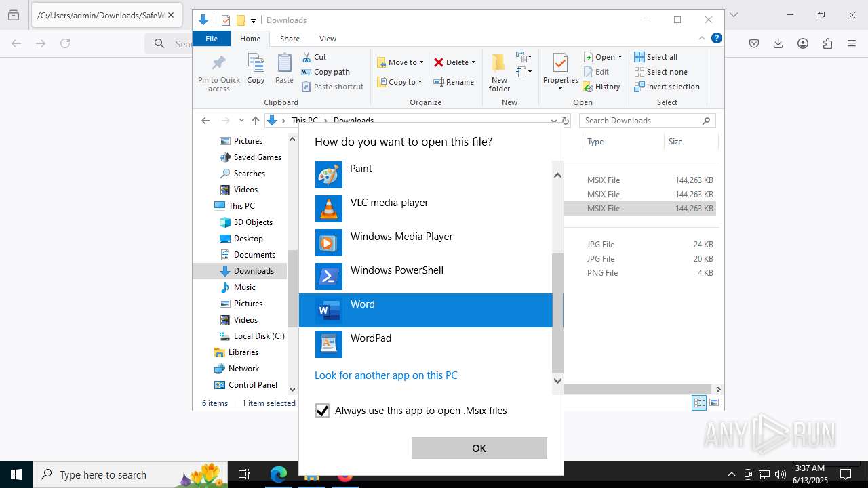Switch to the Home ribbon tab
This screenshot has width=868, height=488.
click(x=250, y=39)
